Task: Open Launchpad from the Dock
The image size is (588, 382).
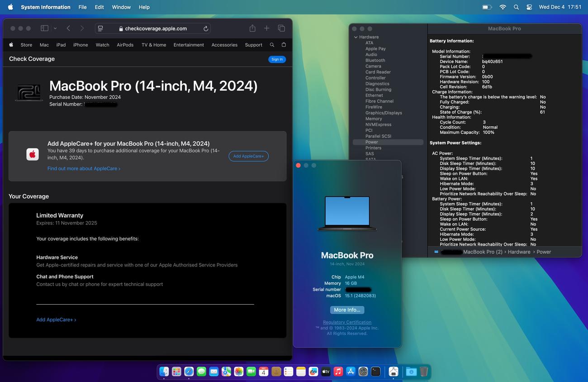Action: [176, 372]
